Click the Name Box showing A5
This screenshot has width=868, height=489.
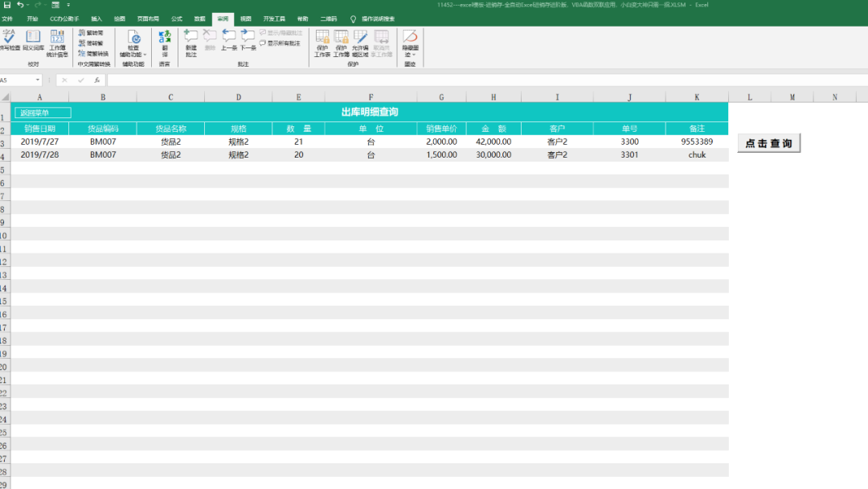pyautogui.click(x=17, y=80)
